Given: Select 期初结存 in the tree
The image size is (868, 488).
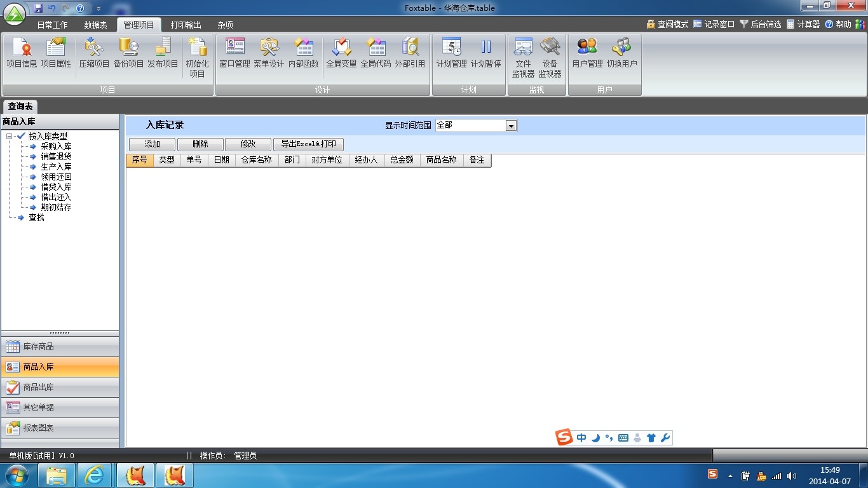Looking at the screenshot, I should click(56, 207).
